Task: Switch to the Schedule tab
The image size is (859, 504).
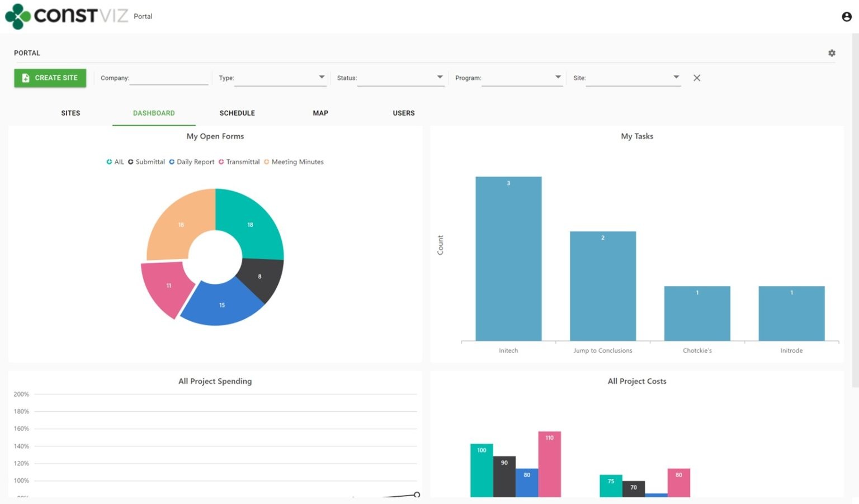Action: click(x=237, y=113)
